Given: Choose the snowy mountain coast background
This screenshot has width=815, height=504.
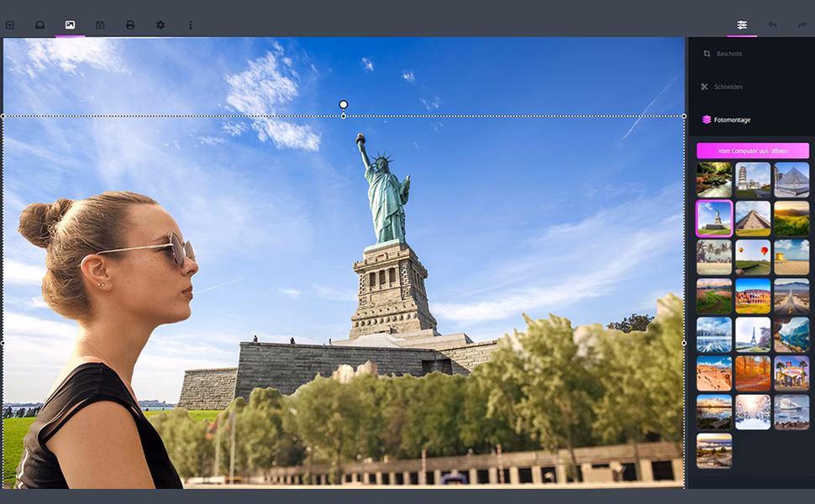Looking at the screenshot, I should click(791, 412).
